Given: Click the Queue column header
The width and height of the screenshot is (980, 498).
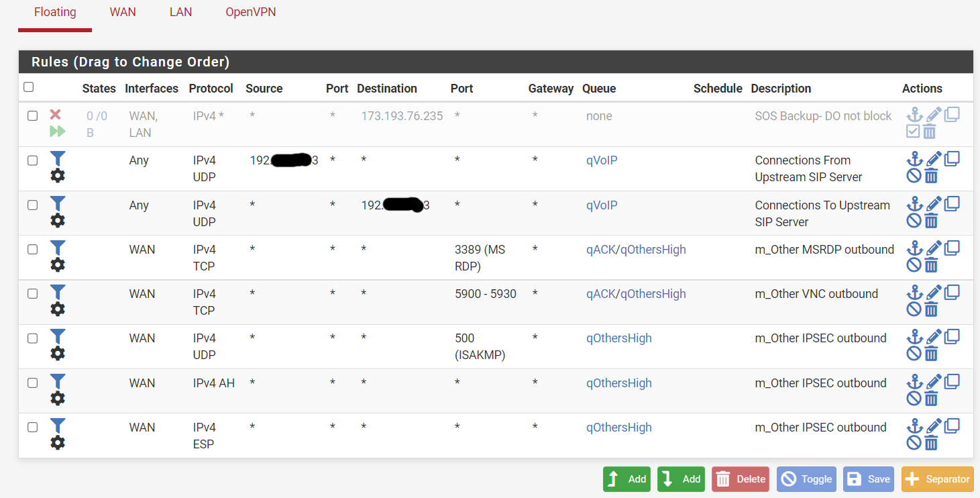Looking at the screenshot, I should click(x=599, y=89).
